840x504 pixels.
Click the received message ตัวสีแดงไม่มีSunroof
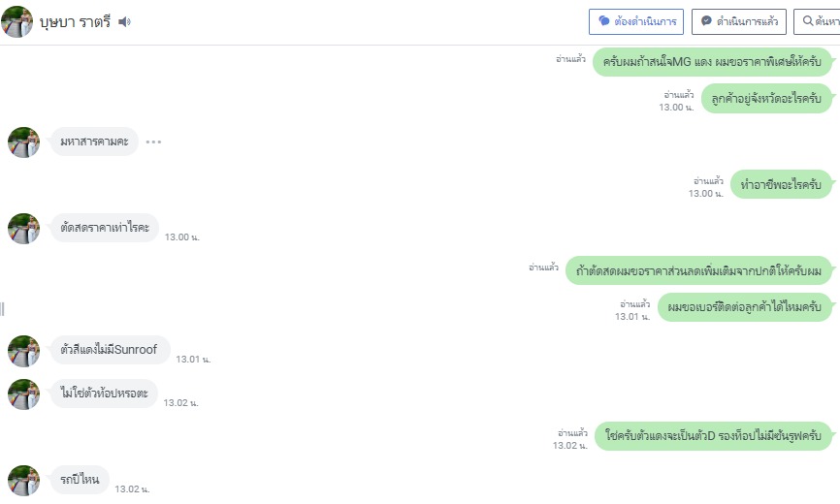pos(110,350)
